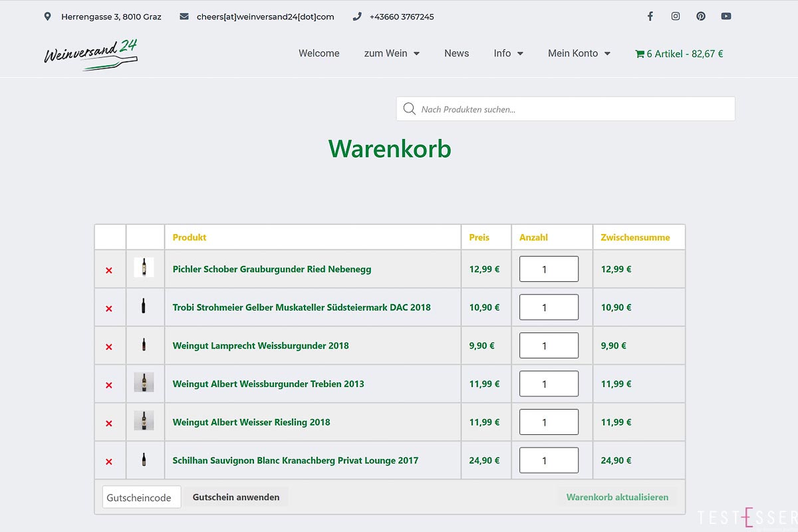Click the 9,90 € subtotal of Lamprecht Weissburgunder
This screenshot has width=798, height=532.
(x=614, y=346)
